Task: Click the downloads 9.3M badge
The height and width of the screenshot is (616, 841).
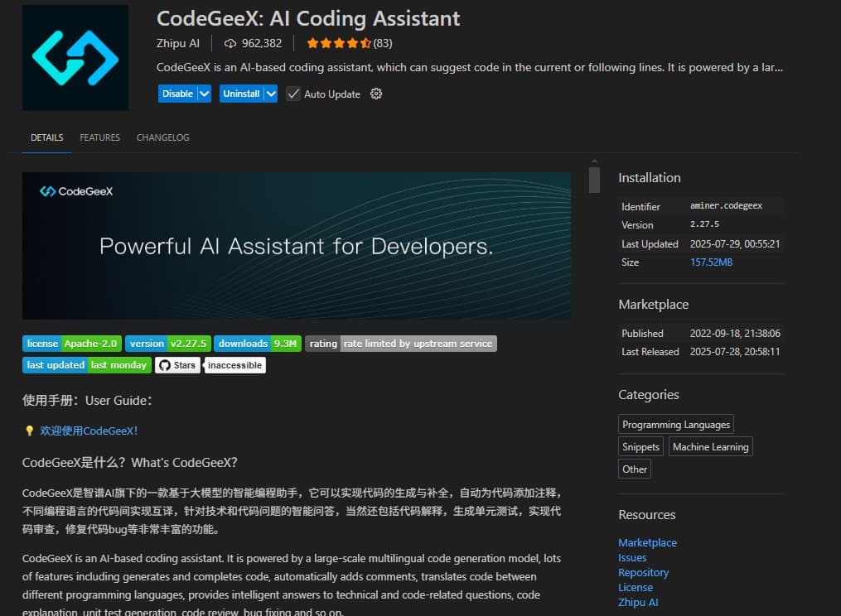Action: click(258, 344)
